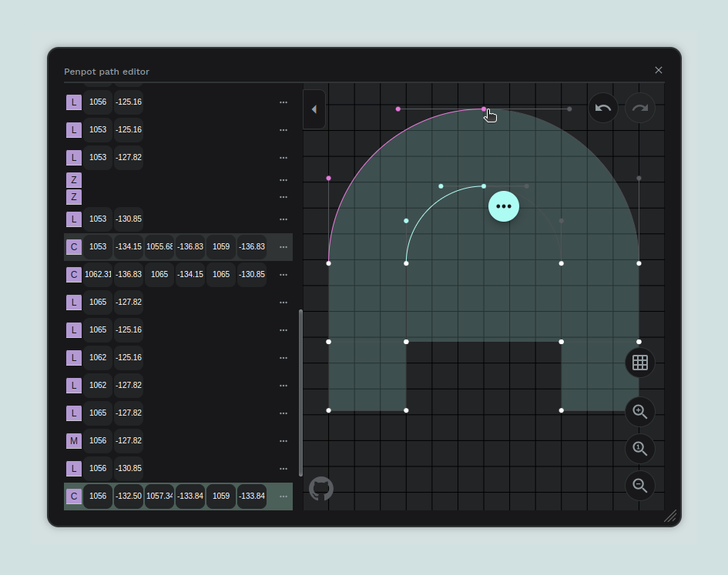
Task: Edit the 1055.68 control point field
Action: (x=159, y=247)
